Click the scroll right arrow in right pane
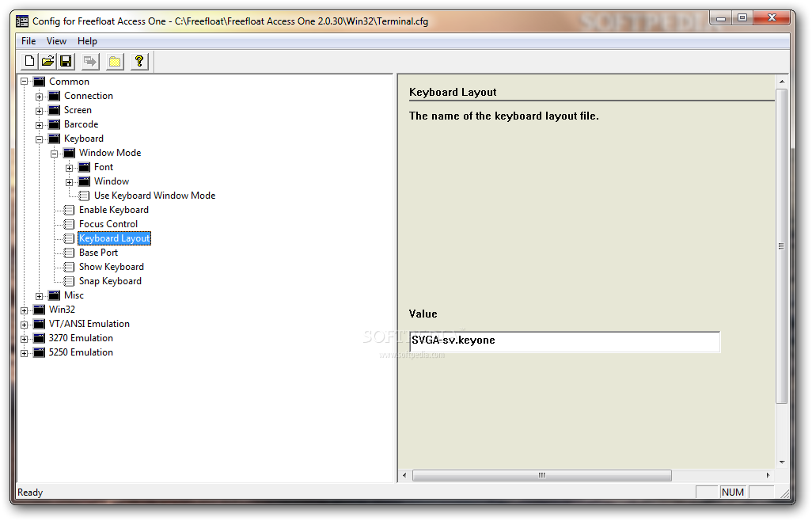This screenshot has width=812, height=521. [768, 475]
